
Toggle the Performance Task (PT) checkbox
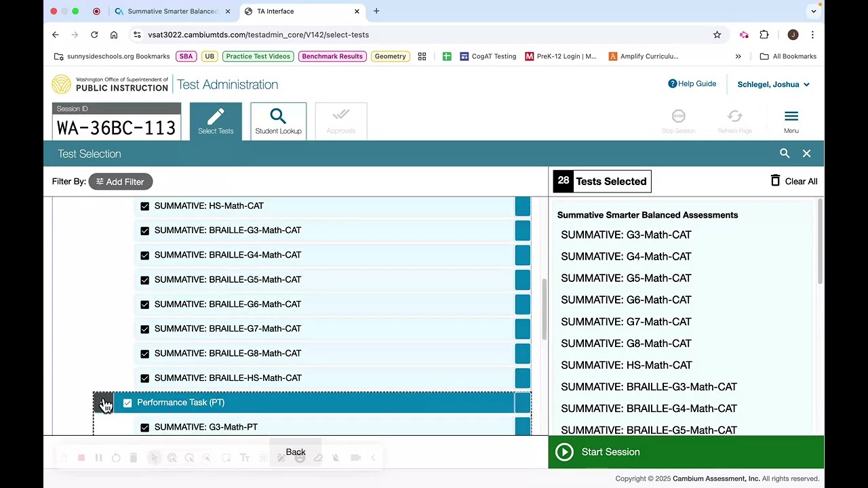[x=127, y=403]
